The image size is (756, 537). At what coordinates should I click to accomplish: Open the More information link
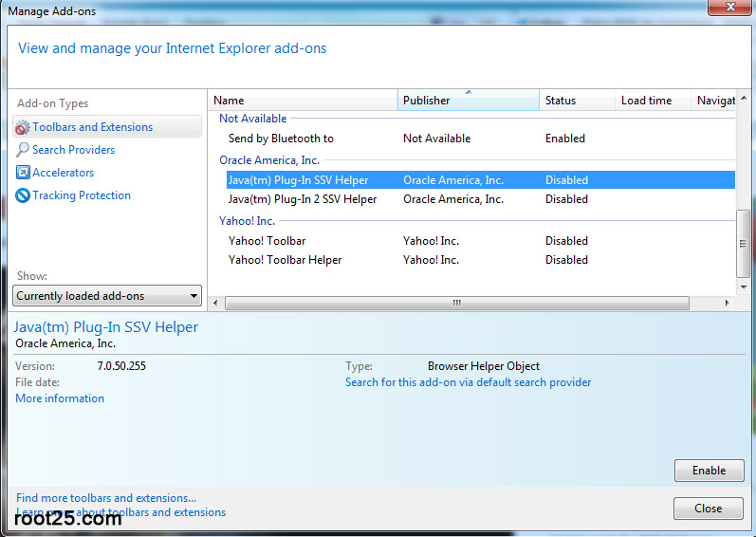60,398
